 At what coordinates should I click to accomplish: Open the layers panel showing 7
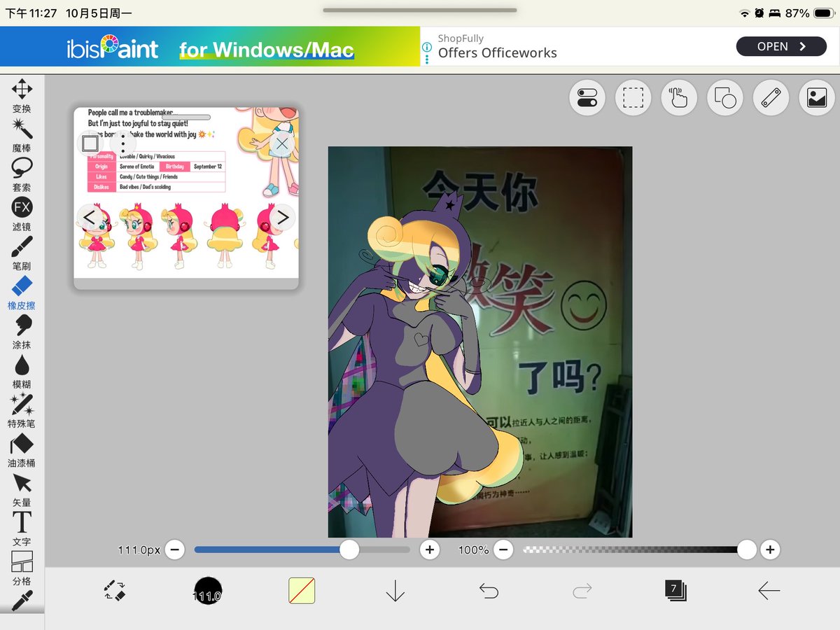pos(675,591)
